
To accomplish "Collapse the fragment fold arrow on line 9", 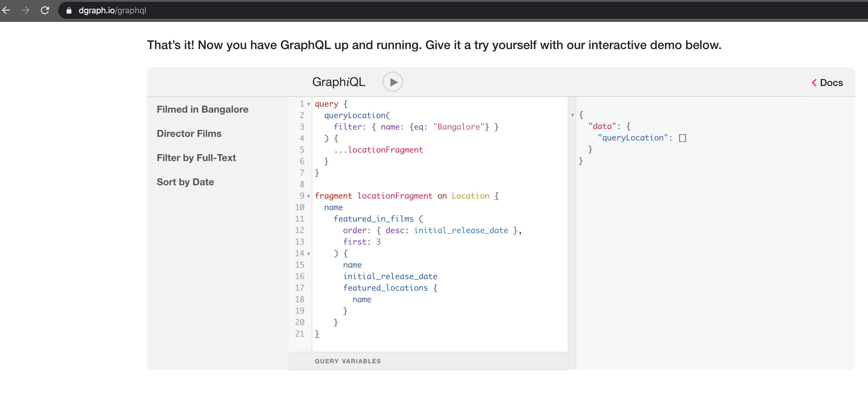I will (x=308, y=196).
